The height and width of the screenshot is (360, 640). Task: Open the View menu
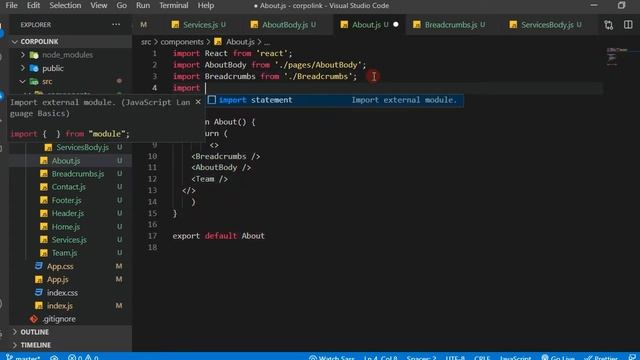coord(98,5)
